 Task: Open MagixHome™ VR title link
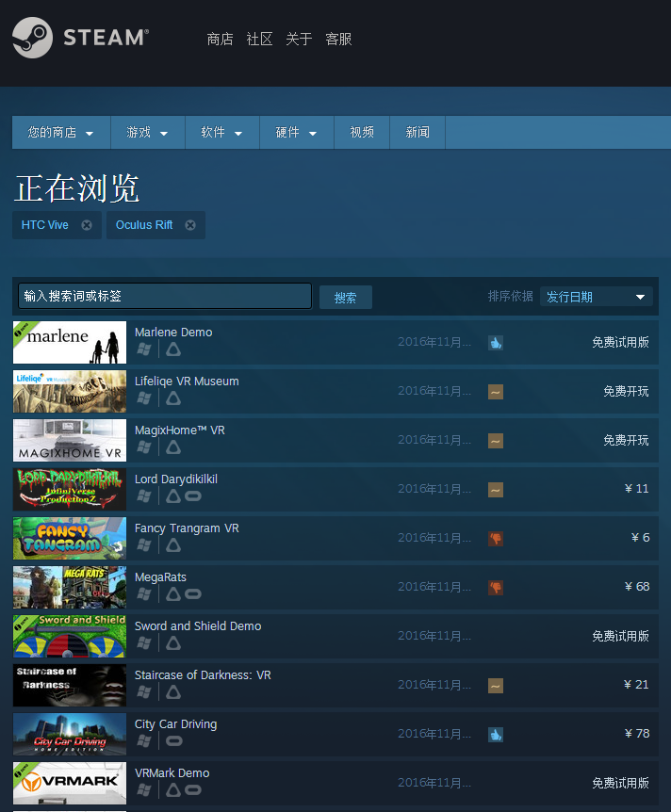(x=180, y=430)
